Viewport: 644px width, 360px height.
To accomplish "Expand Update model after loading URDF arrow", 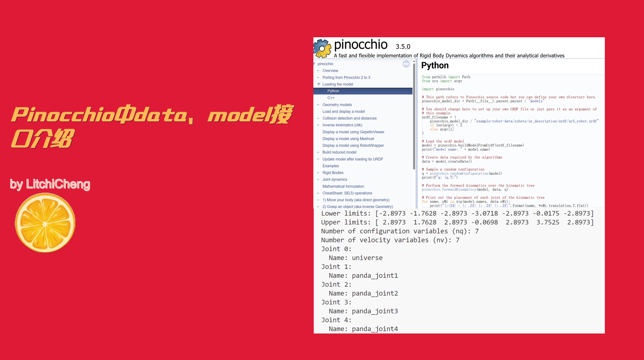I will (318, 159).
